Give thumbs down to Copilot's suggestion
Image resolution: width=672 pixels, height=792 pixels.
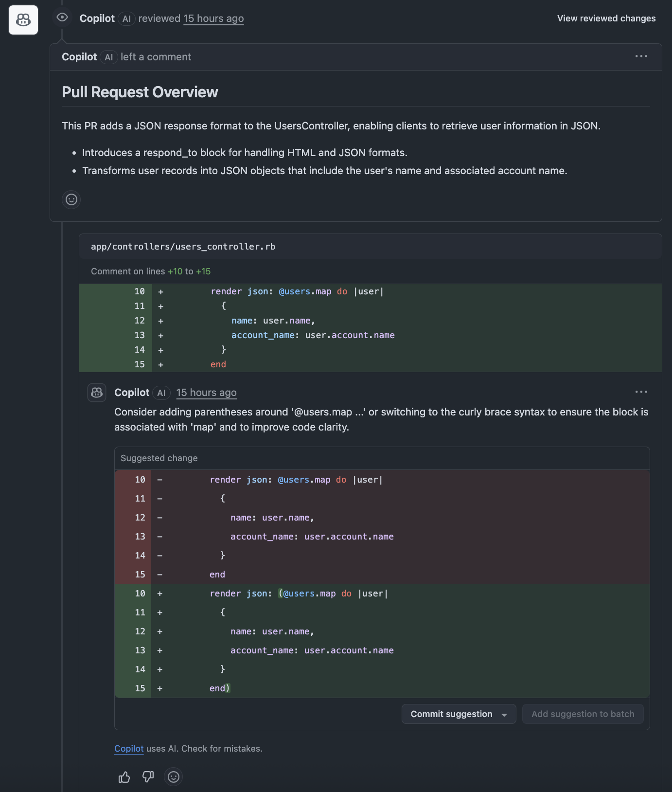pos(148,777)
